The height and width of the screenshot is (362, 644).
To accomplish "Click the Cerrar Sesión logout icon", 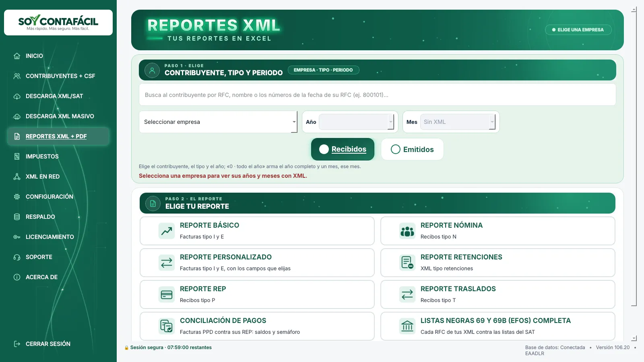I will click(x=17, y=344).
